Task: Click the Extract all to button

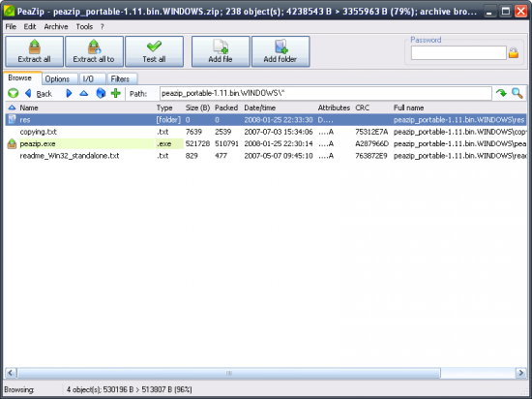Action: coord(94,51)
